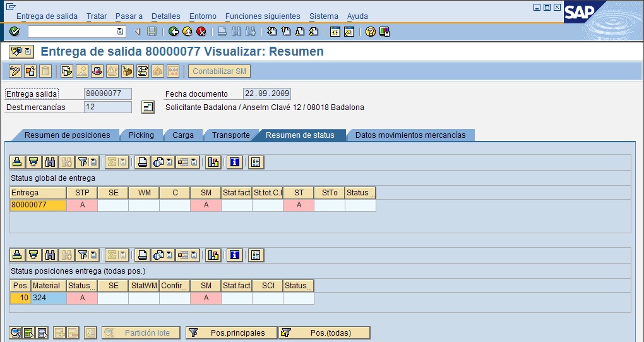644x342 pixels.
Task: Click the binoculars find icon in global status grid
Action: point(50,162)
